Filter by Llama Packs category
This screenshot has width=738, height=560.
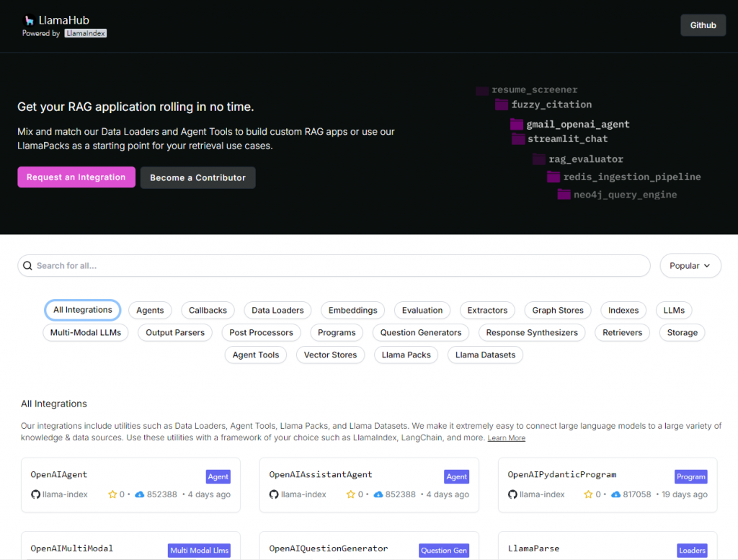coord(406,355)
